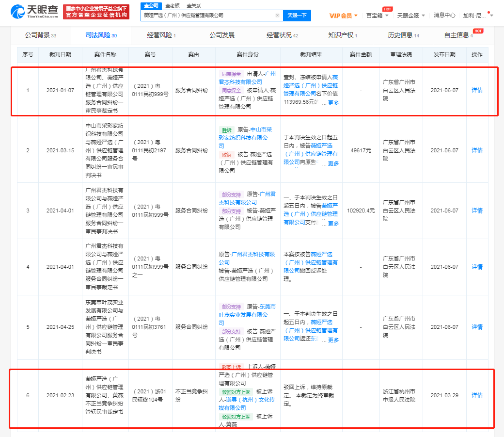Expand the account menu beside 加利·尼
This screenshot has width=504, height=437.
pos(491,16)
